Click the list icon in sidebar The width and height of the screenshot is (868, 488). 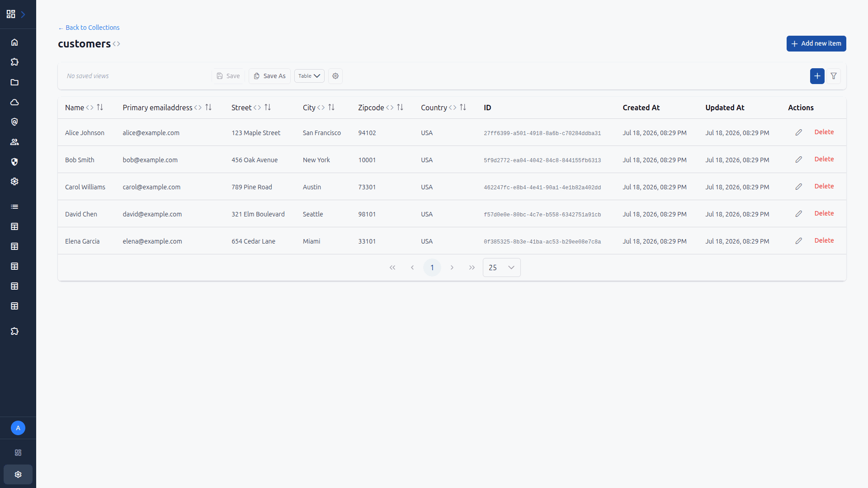point(14,206)
